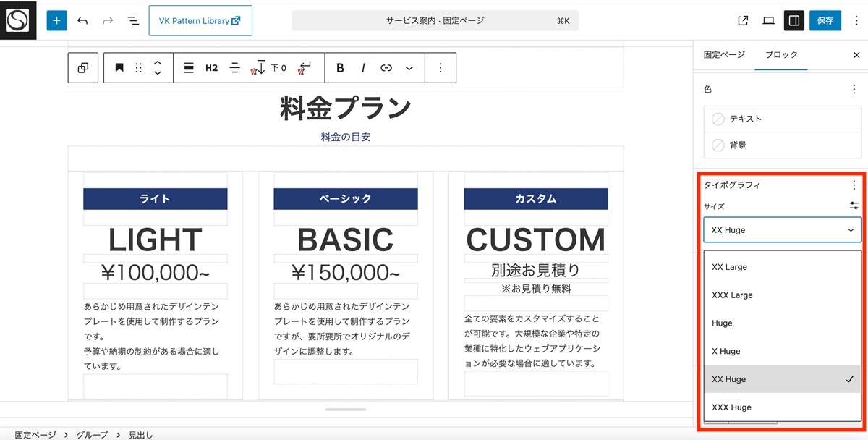Open the site logo menu

point(17,20)
